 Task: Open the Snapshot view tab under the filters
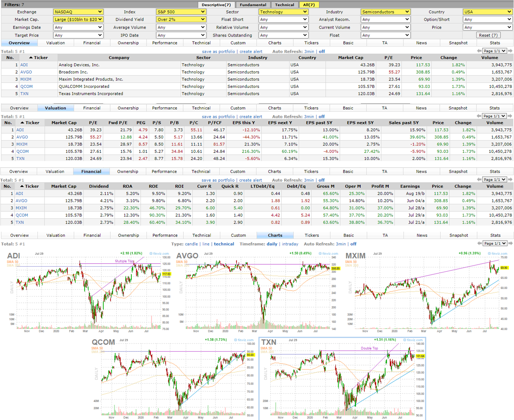pos(458,43)
